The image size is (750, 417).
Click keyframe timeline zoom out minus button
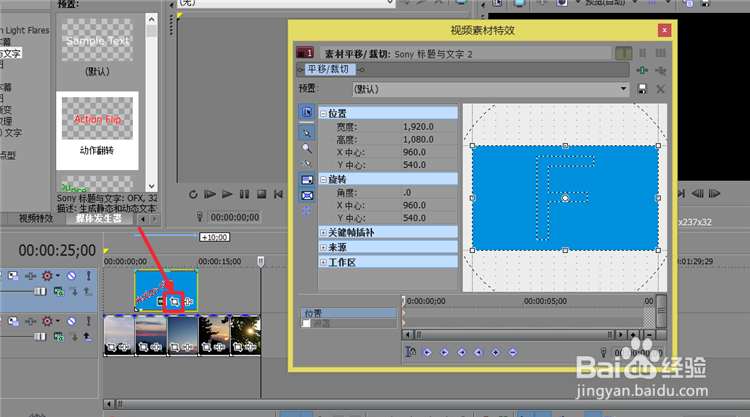pos(649,335)
